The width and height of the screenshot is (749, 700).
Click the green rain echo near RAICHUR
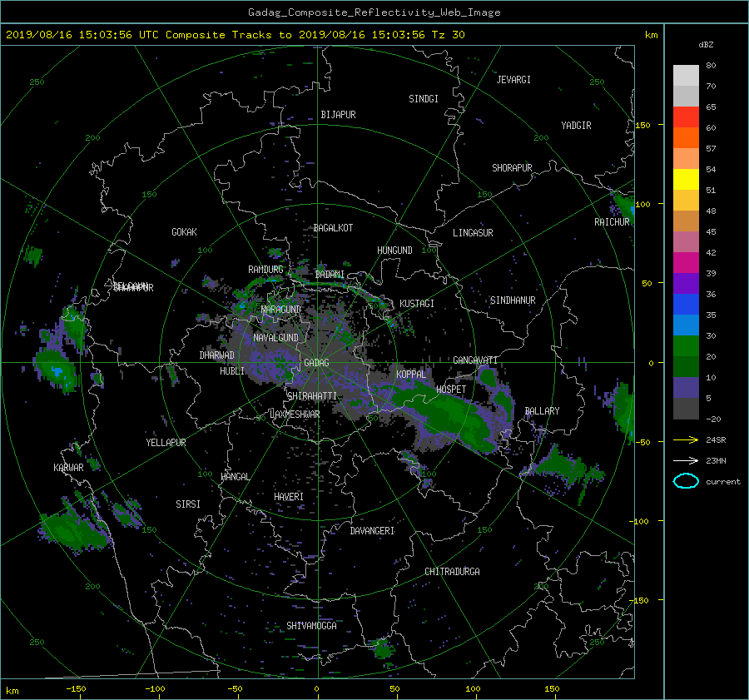coord(623,206)
